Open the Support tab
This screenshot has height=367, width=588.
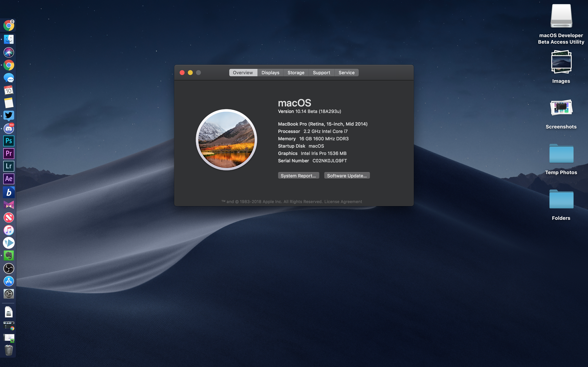click(x=321, y=73)
